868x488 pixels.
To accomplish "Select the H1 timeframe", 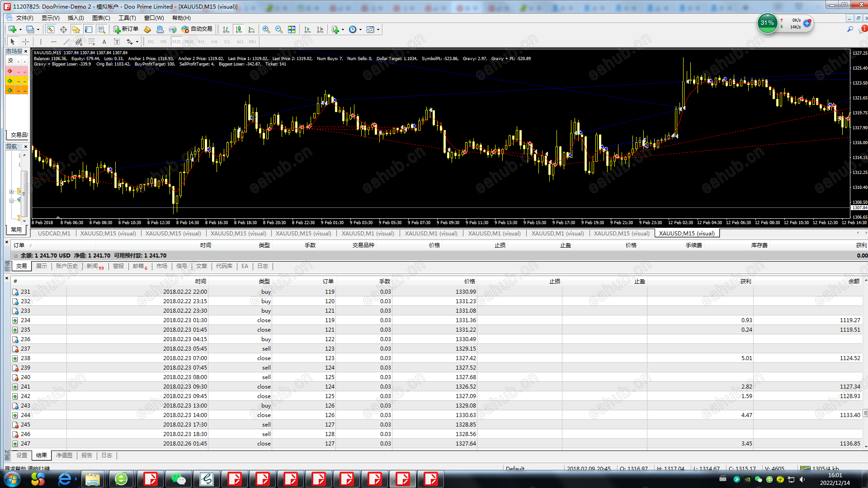I will coord(202,42).
